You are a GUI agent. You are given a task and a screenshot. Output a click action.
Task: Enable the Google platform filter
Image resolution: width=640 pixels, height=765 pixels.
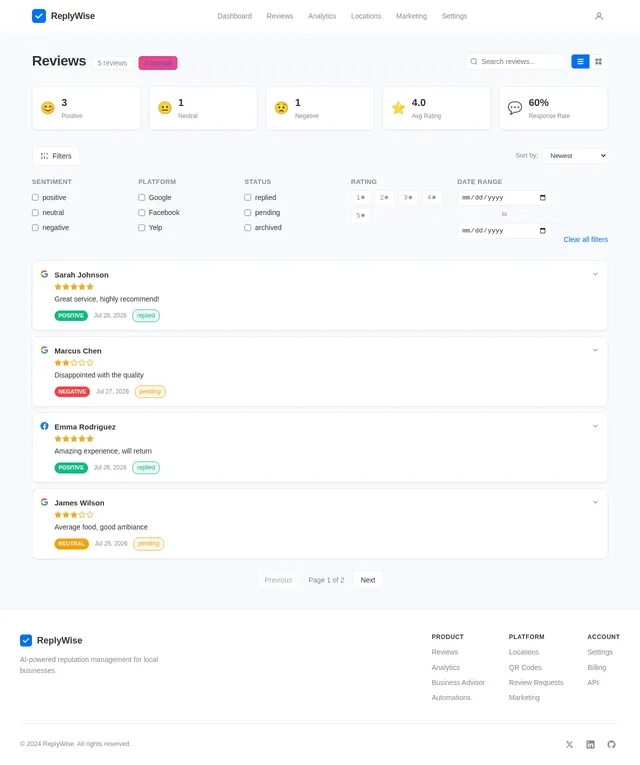(141, 198)
